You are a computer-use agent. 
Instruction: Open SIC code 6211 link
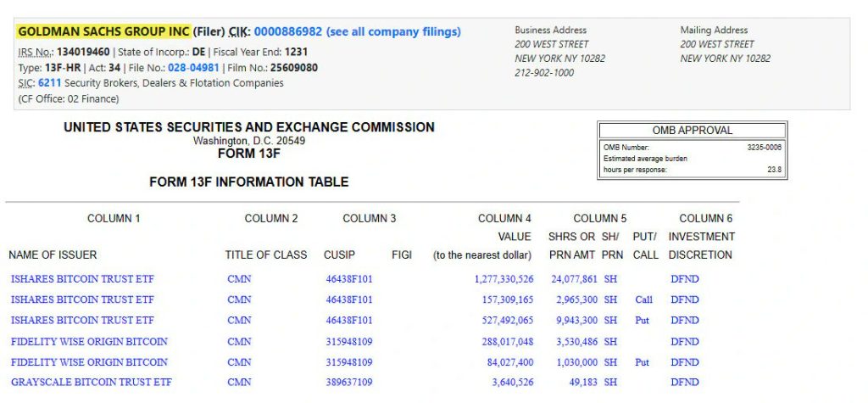tap(50, 83)
